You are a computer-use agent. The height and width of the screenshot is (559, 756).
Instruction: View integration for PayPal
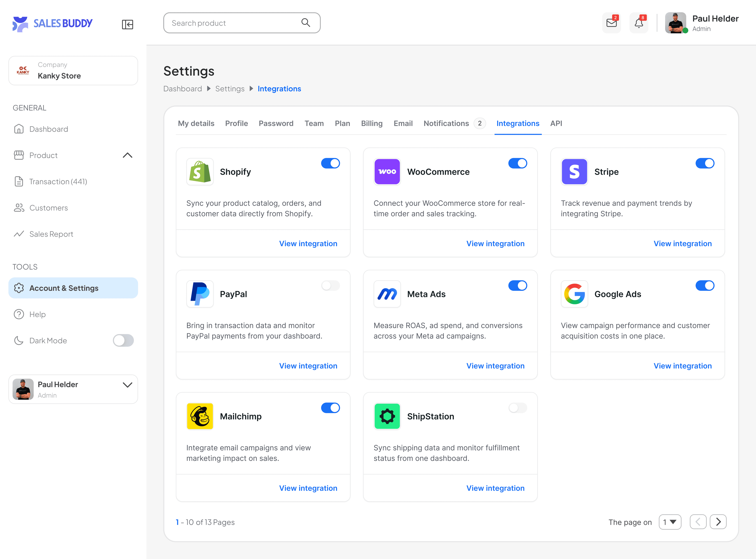(x=308, y=366)
